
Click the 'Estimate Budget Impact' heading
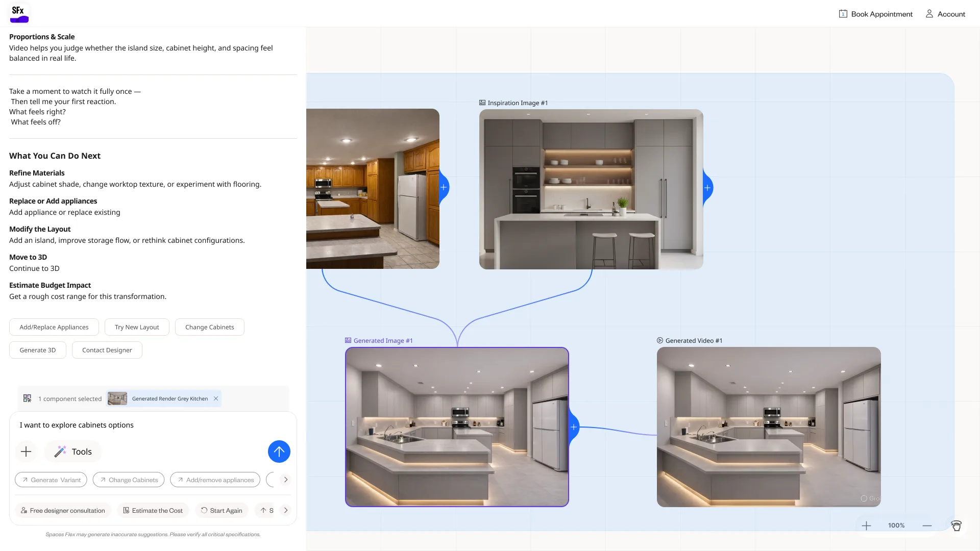click(50, 285)
